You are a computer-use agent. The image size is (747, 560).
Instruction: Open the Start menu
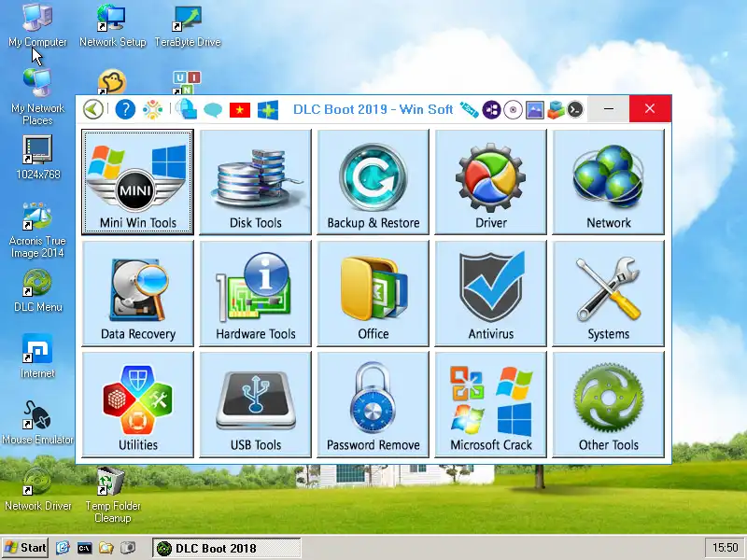coord(25,548)
